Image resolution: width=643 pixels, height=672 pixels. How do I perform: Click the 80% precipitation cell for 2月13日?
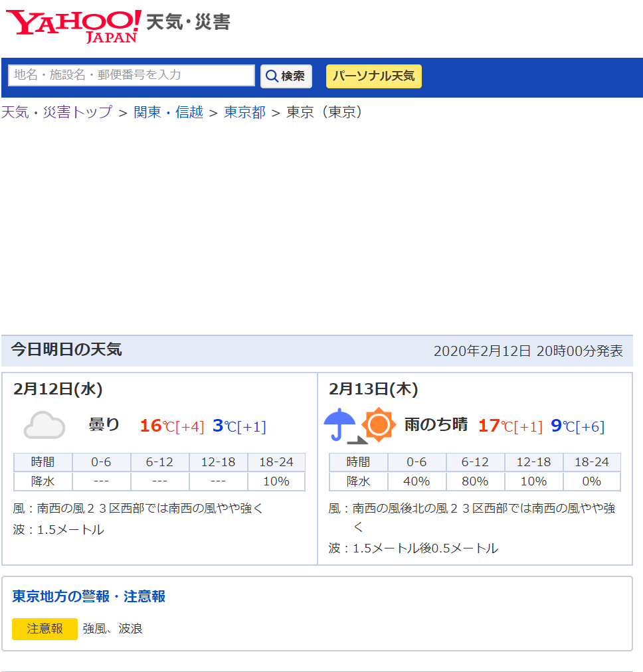coord(475,481)
